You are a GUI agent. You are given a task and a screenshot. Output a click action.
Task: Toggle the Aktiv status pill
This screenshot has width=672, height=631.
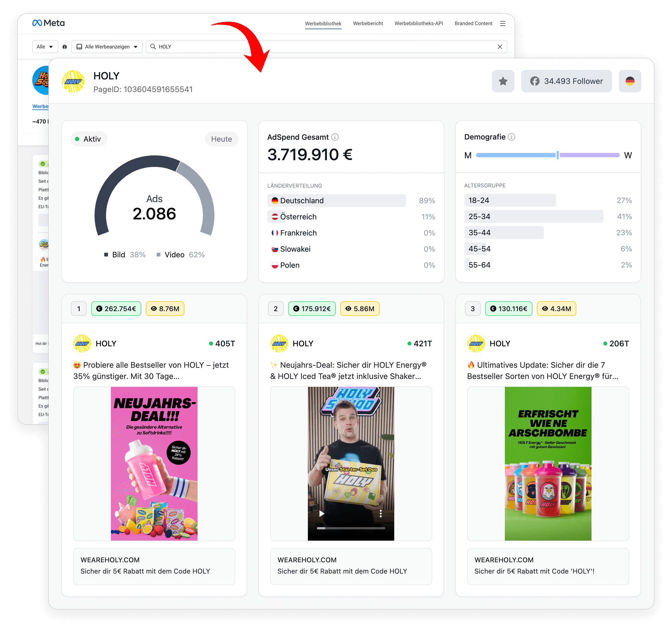(x=89, y=139)
